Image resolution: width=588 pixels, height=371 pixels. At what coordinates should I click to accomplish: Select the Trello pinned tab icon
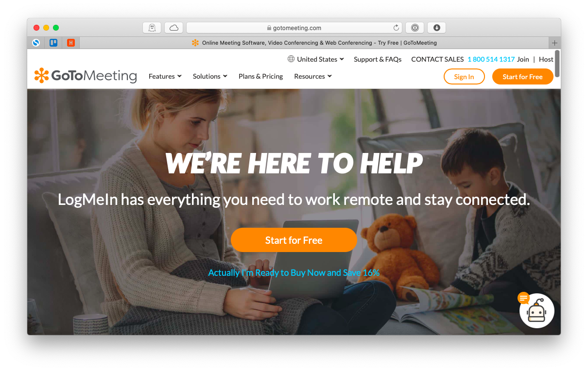(53, 43)
